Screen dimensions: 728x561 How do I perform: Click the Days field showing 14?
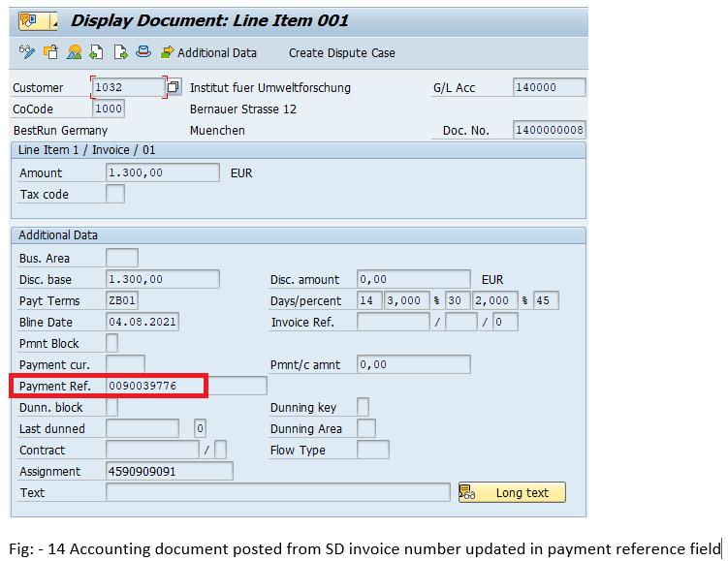click(369, 300)
